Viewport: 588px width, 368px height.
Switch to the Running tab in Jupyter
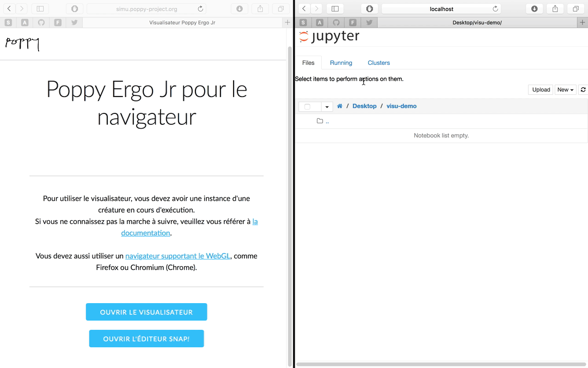(x=341, y=63)
